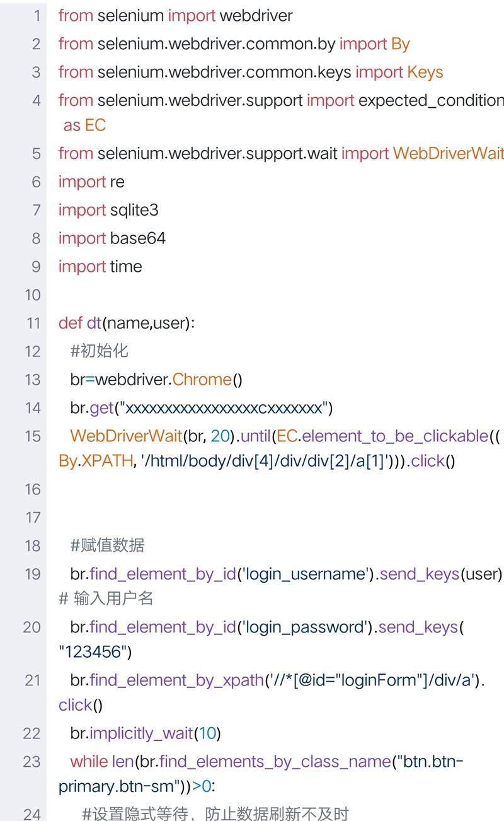This screenshot has height=821, width=504.
Task: Click the 'import base64' code line
Action: coord(112,238)
